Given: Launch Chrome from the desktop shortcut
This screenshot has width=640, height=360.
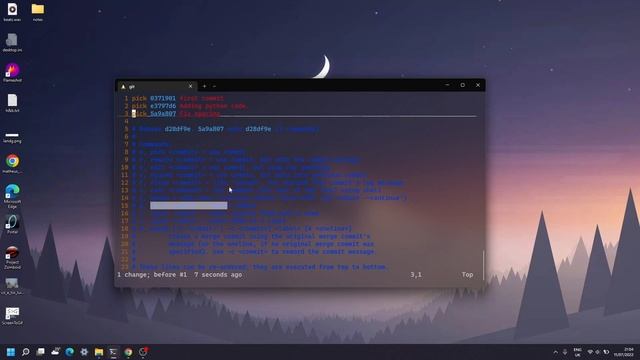Looking at the screenshot, I should pos(12,164).
